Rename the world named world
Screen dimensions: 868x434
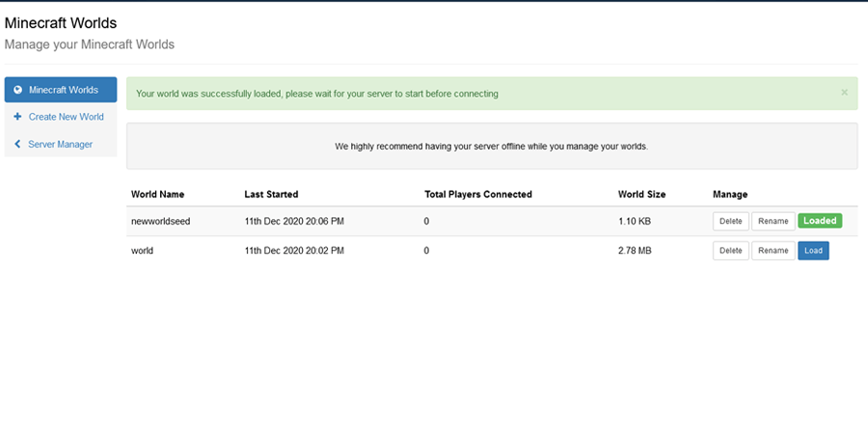pos(773,250)
